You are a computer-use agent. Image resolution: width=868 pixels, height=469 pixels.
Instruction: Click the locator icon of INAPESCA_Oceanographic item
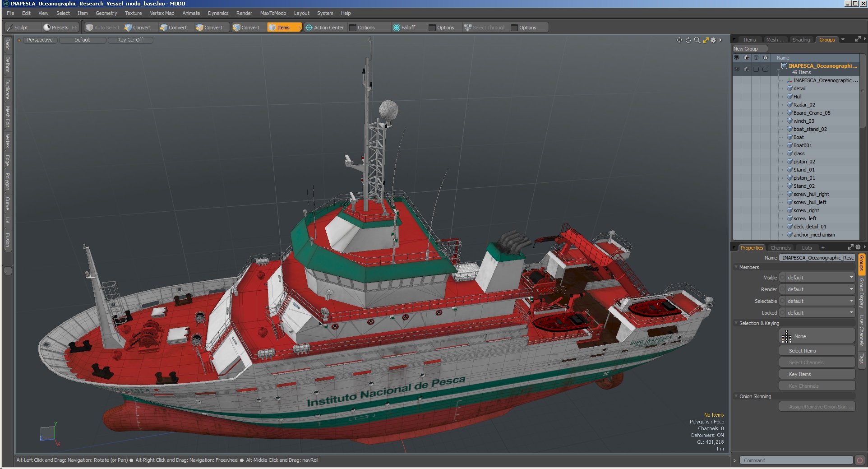(x=790, y=80)
